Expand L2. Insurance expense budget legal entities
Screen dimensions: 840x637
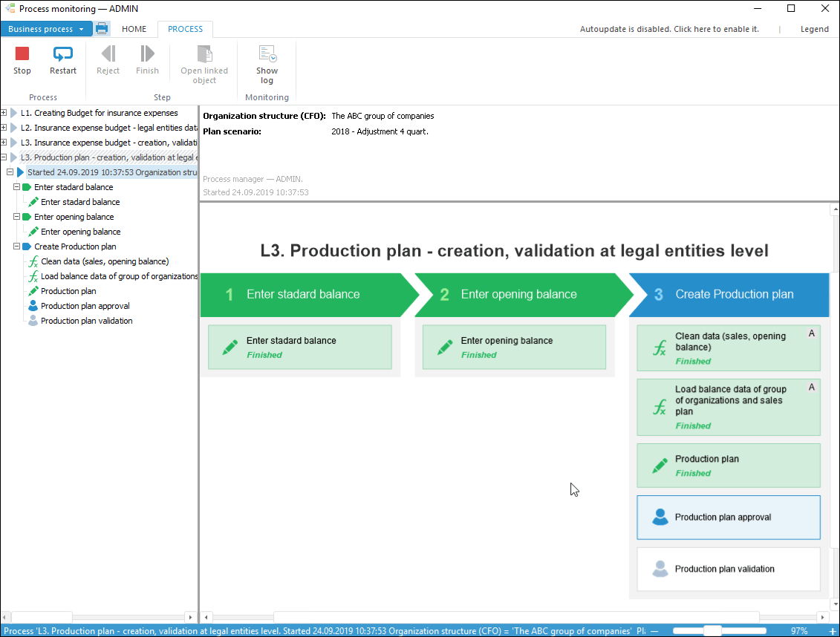[4, 128]
